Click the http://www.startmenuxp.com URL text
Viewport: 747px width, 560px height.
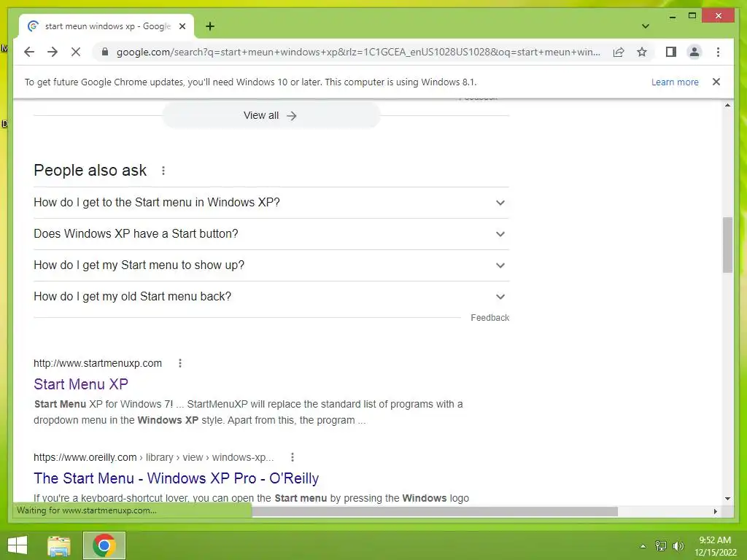click(98, 363)
